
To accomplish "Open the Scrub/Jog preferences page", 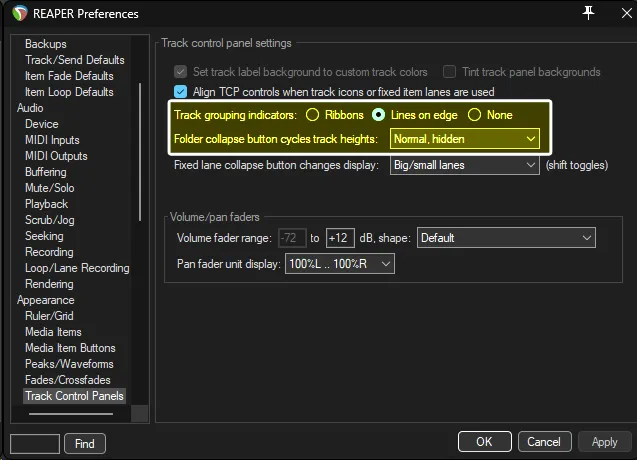I will 50,220.
